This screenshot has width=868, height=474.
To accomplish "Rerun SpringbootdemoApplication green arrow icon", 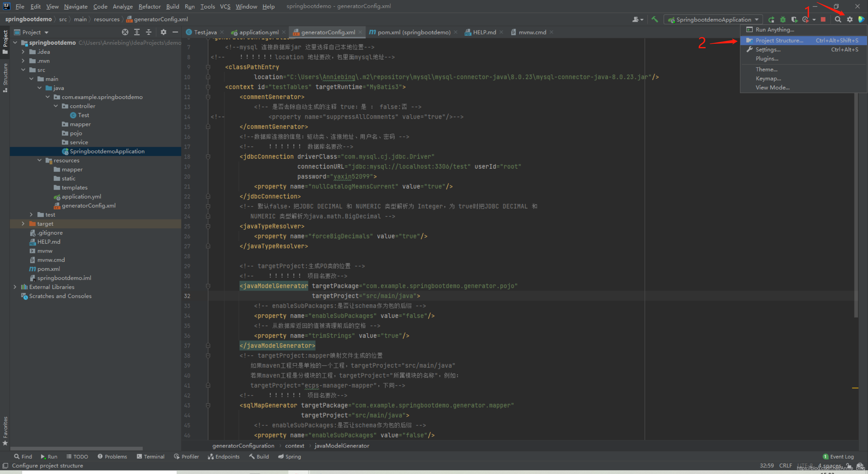I will pos(771,20).
